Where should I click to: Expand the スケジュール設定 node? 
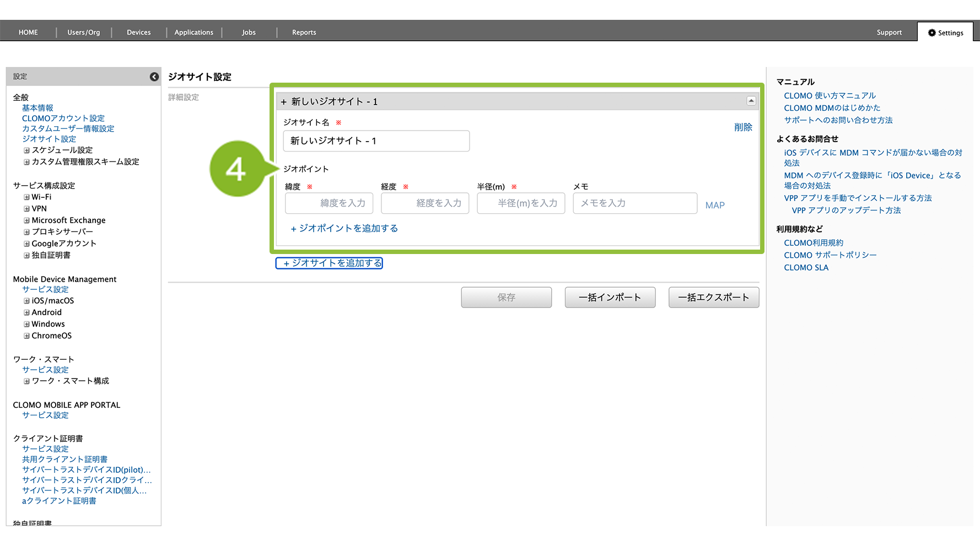coord(26,150)
